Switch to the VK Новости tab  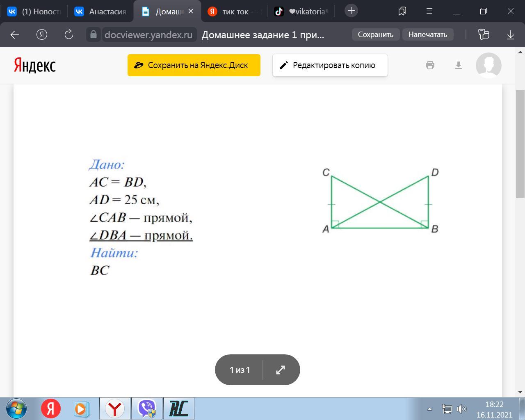coord(34,11)
